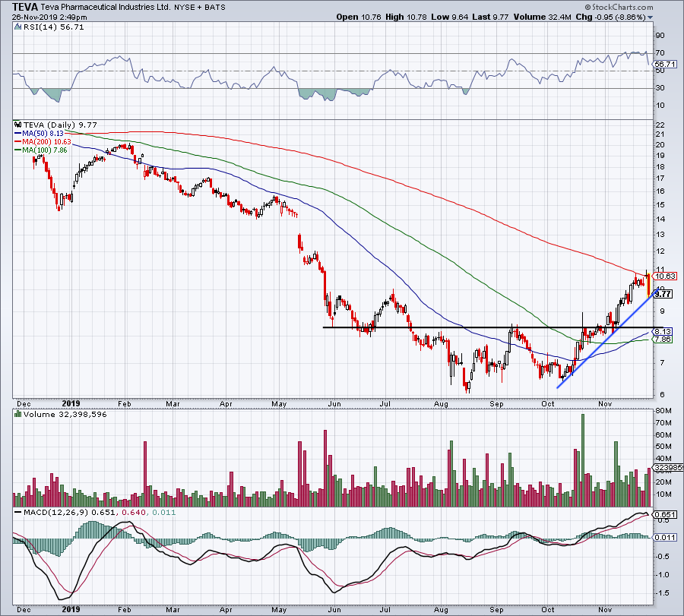Click the red 10.63 price tag on the right axis
The height and width of the screenshot is (616, 684).
[665, 276]
